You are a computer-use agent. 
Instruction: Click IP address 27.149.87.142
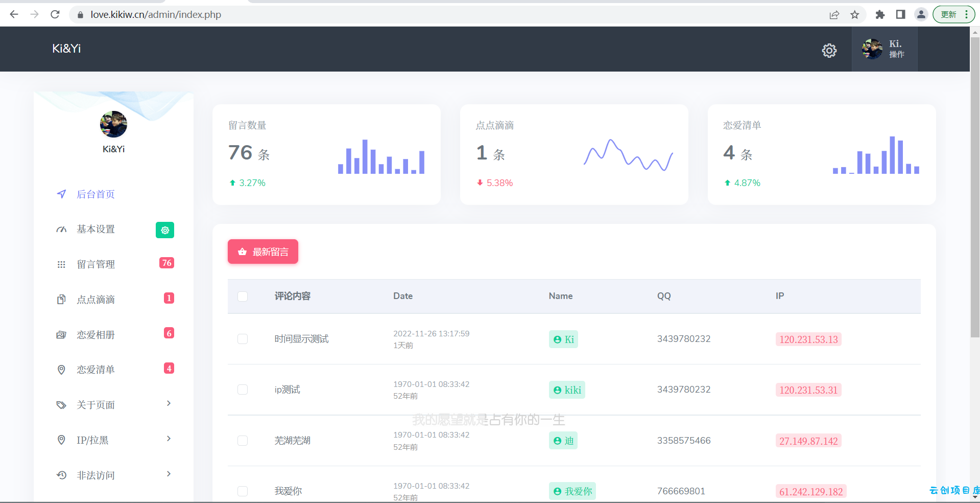[808, 441]
